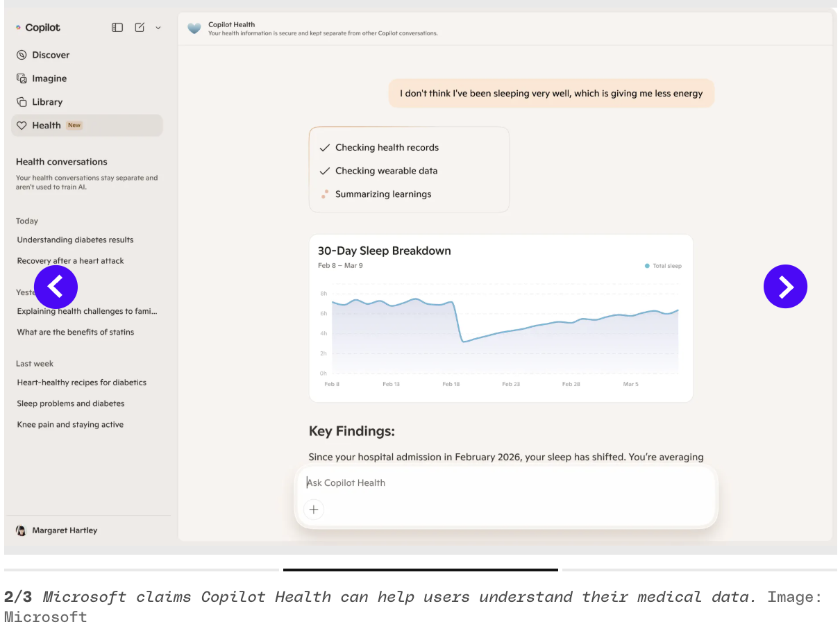Screen dimensions: 840x629
Task: Select the first slide progress bar
Action: point(142,570)
